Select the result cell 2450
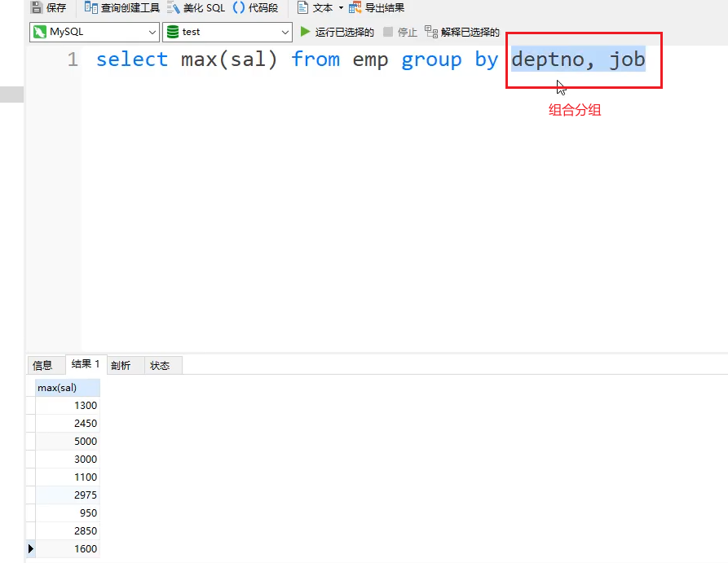This screenshot has height=563, width=728. (68, 424)
